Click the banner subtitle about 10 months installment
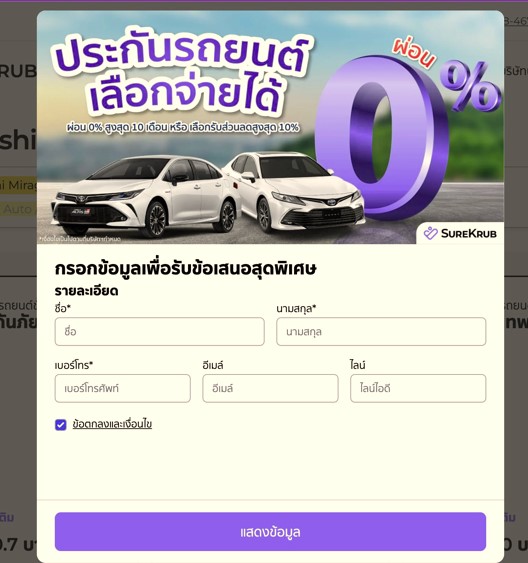528x563 pixels. click(183, 127)
